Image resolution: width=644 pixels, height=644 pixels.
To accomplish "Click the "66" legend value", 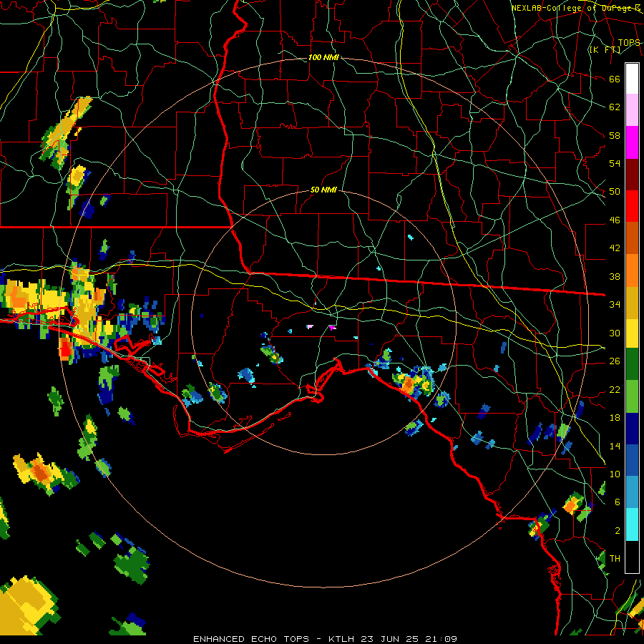I will [x=615, y=79].
